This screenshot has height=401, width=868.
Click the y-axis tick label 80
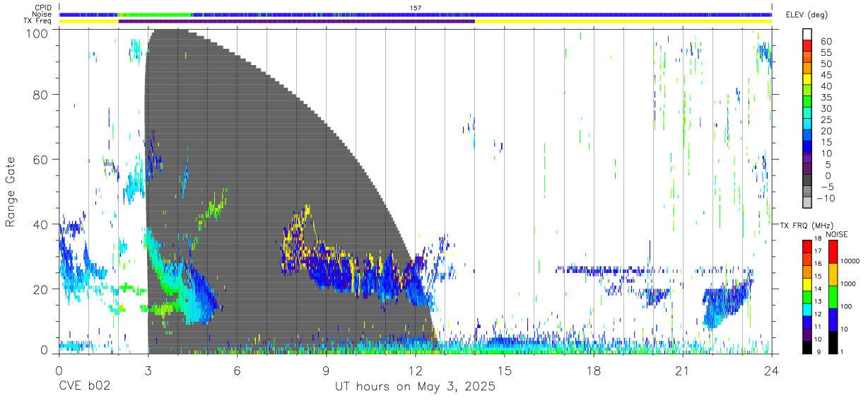click(40, 95)
